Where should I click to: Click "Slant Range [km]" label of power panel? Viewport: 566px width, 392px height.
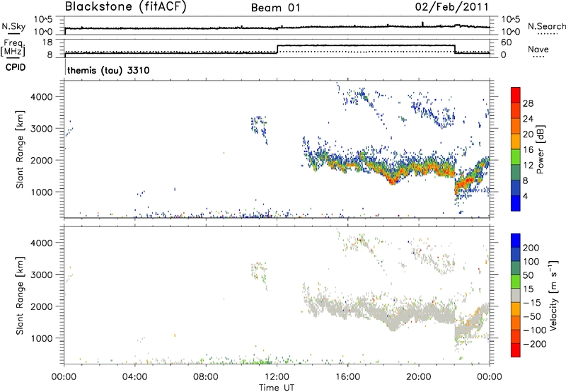[20, 149]
